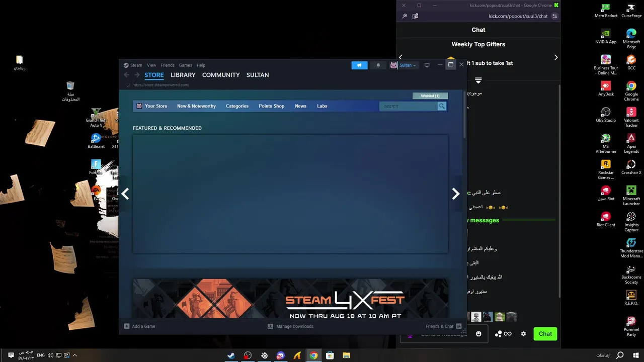The height and width of the screenshot is (362, 644).
Task: Open the Steam 4X Fest banner
Action: (290, 298)
